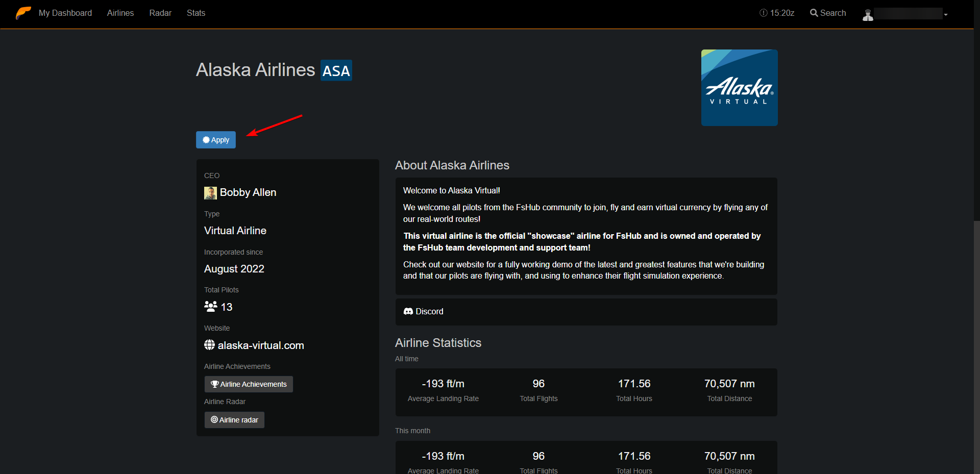
Task: Click all-time Total Flights value 96
Action: [x=538, y=384]
